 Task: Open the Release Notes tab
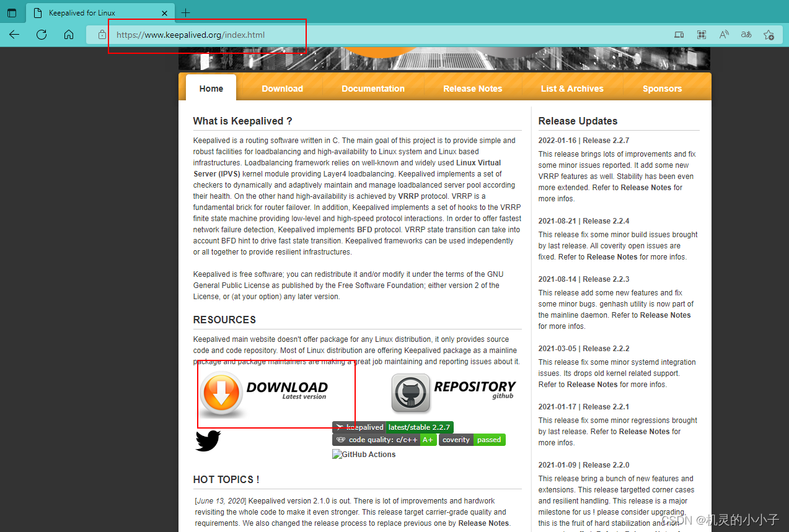pyautogui.click(x=473, y=89)
